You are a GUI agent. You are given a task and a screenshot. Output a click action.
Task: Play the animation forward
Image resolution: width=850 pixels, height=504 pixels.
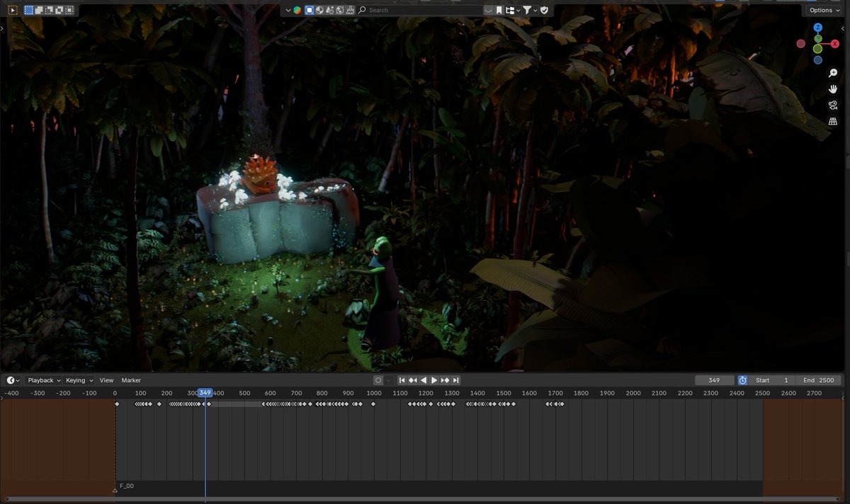click(x=434, y=380)
